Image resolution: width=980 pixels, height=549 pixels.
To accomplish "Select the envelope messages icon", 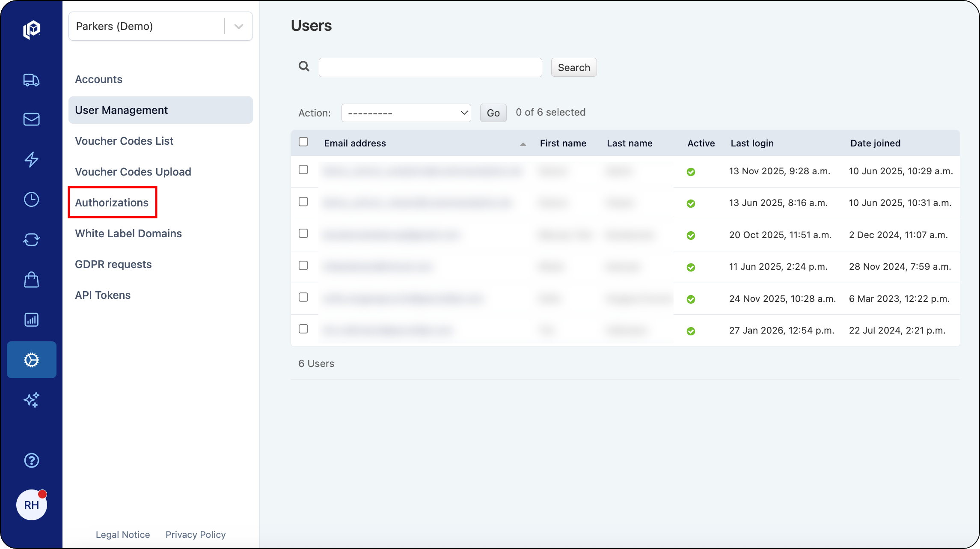I will coord(31,119).
